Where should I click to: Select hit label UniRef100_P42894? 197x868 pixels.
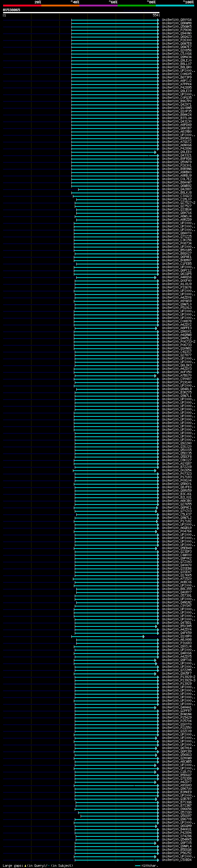click(177, 832)
